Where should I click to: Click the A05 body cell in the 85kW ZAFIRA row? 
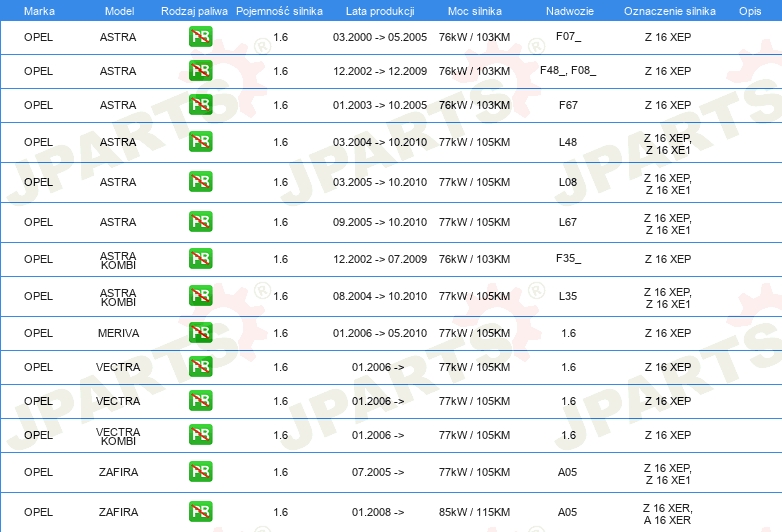(568, 512)
